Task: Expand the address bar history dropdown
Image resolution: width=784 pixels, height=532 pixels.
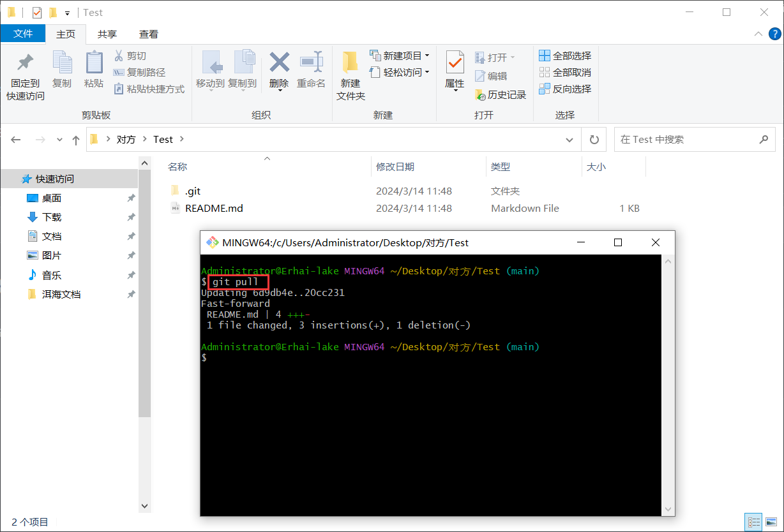Action: [569, 140]
